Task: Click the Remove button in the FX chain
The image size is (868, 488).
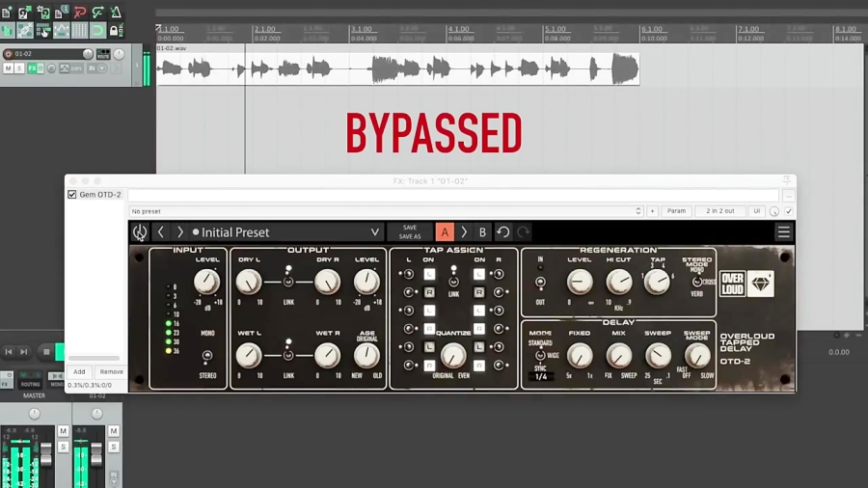Action: (111, 372)
